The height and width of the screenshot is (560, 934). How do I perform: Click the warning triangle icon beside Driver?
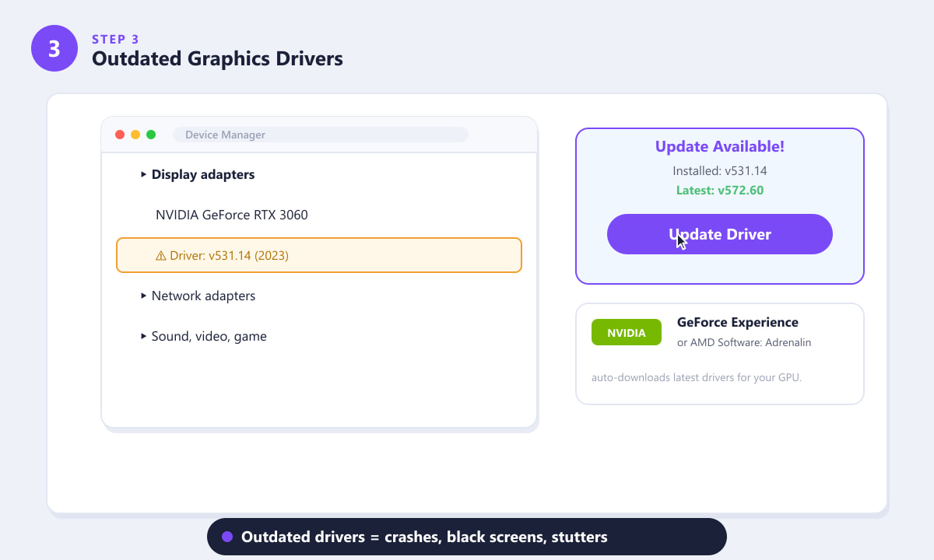(x=161, y=255)
